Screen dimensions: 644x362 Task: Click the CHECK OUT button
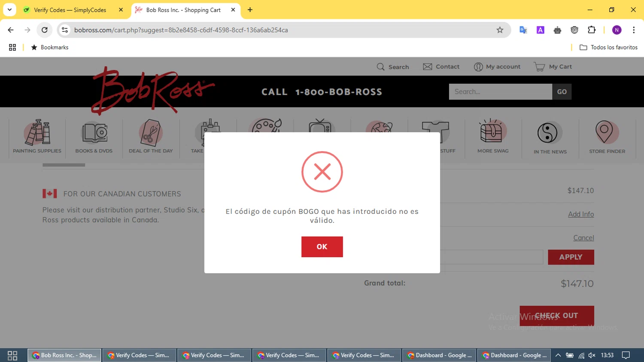click(556, 316)
